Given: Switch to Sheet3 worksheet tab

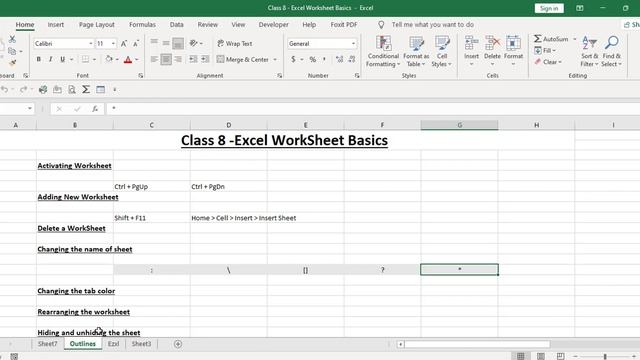Looking at the screenshot, I should [141, 344].
